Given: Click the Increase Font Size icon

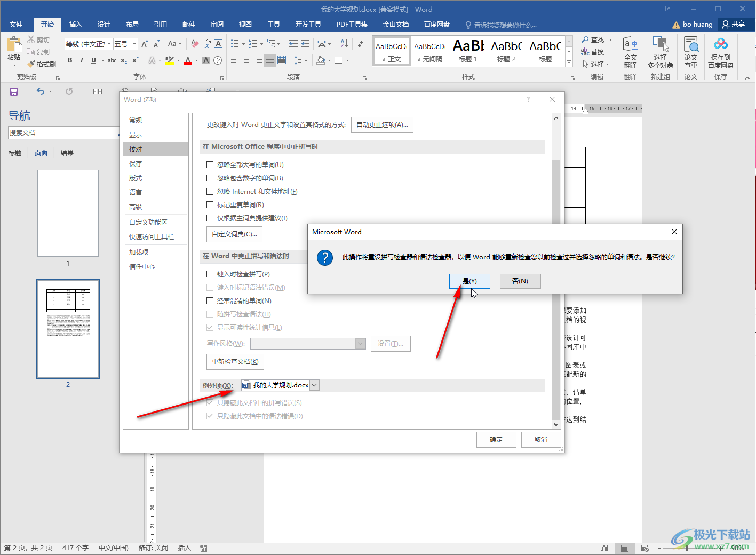Looking at the screenshot, I should [145, 44].
